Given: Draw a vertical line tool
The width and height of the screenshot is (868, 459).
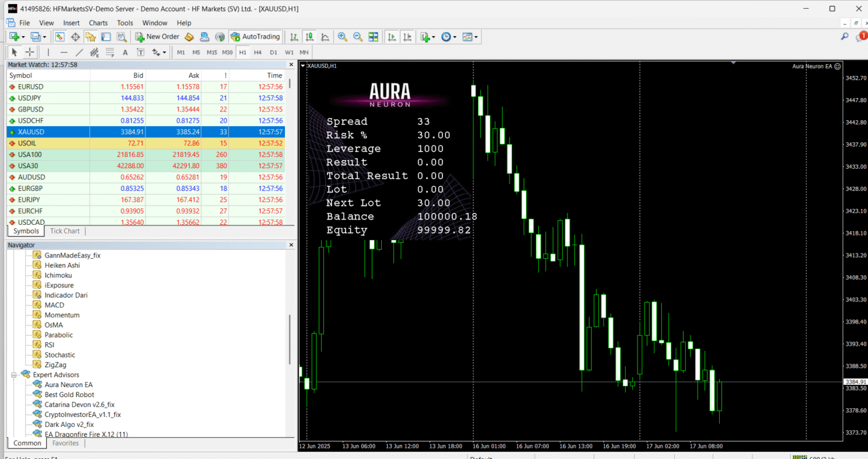Looking at the screenshot, I should tap(48, 52).
